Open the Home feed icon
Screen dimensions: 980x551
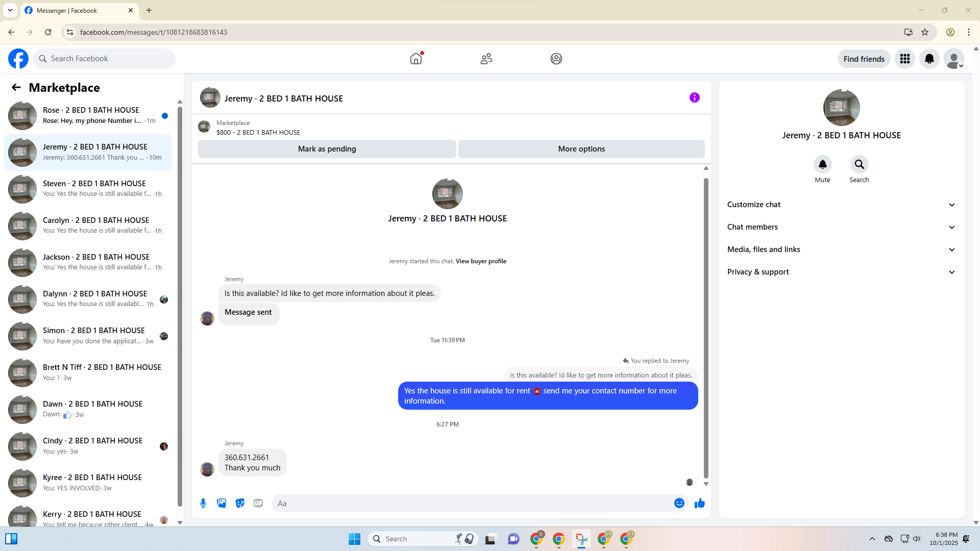coord(416,59)
